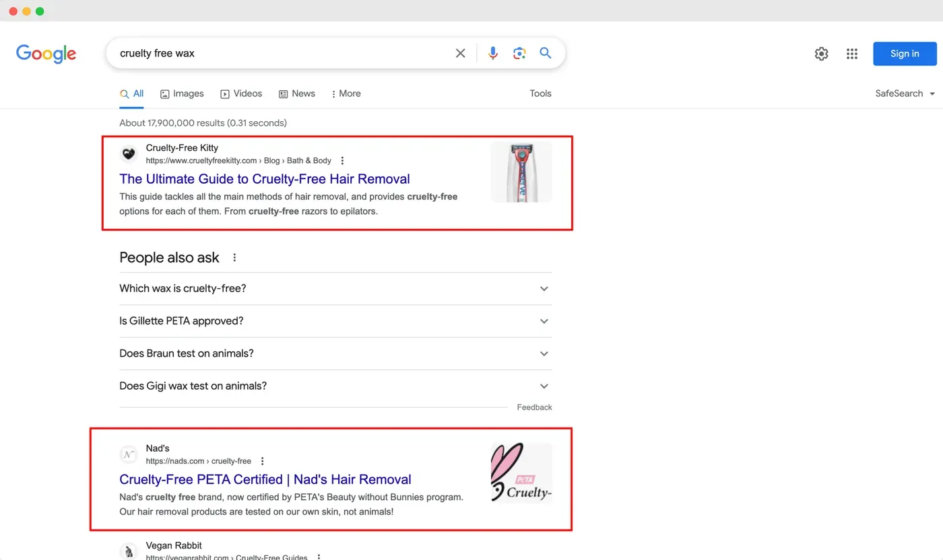The image size is (943, 560).
Task: Open options for Vegan Rabbit result
Action: (319, 557)
